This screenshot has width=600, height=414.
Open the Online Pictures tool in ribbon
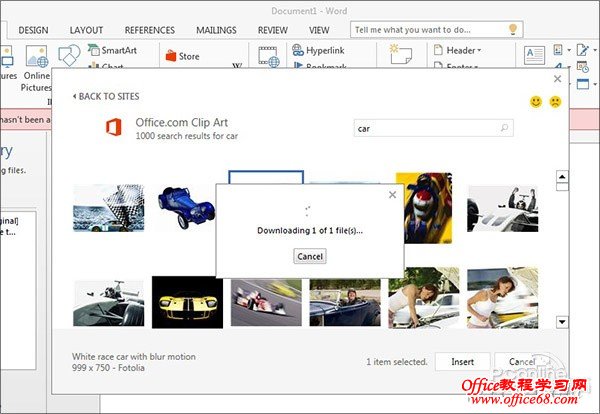tap(37, 68)
